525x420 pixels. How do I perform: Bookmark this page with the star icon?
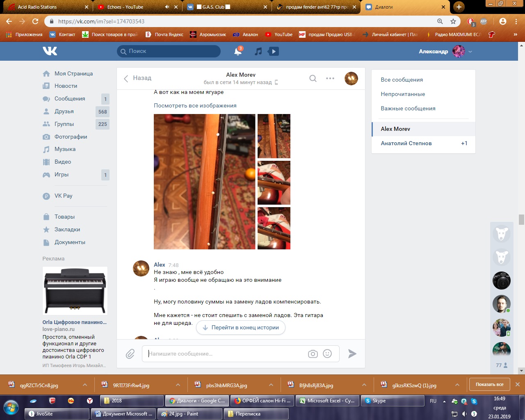pos(453,21)
